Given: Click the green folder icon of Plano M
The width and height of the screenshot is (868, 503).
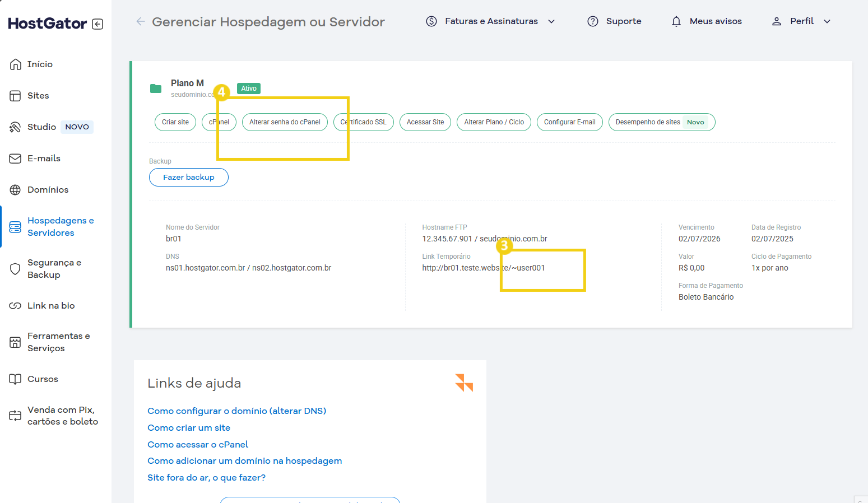Looking at the screenshot, I should point(156,89).
